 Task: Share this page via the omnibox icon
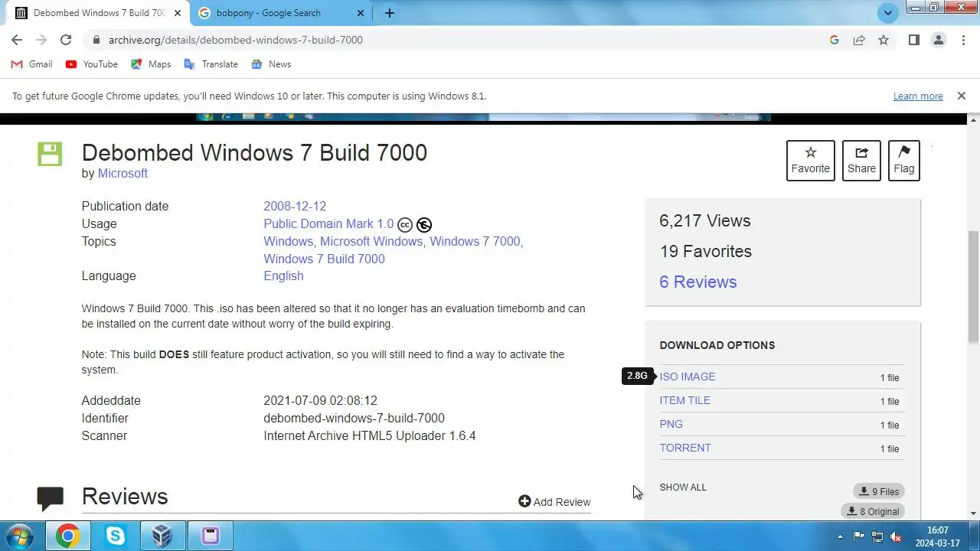pyautogui.click(x=859, y=40)
